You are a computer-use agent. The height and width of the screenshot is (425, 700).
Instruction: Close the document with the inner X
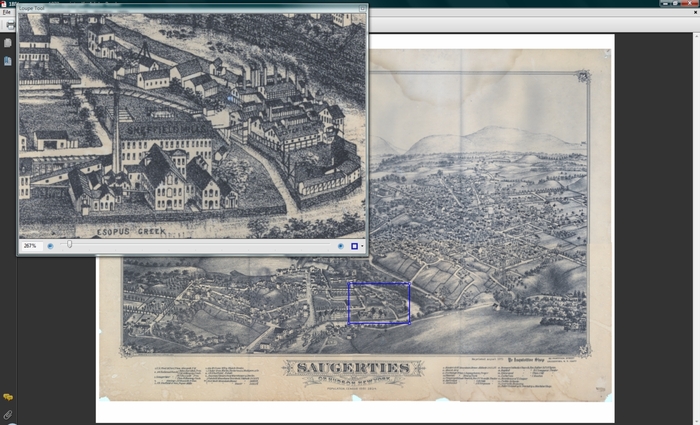[x=695, y=12]
